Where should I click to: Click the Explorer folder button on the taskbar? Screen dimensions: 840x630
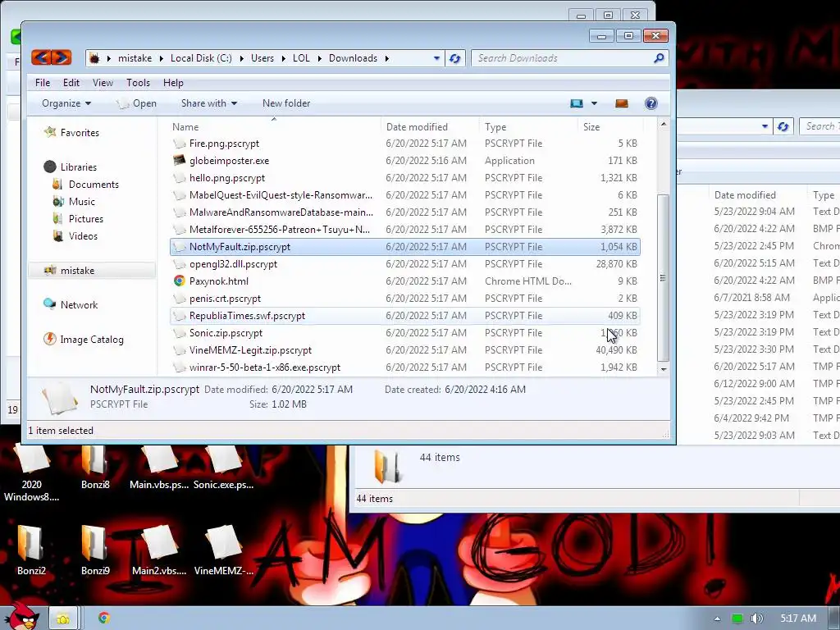[x=64, y=619]
